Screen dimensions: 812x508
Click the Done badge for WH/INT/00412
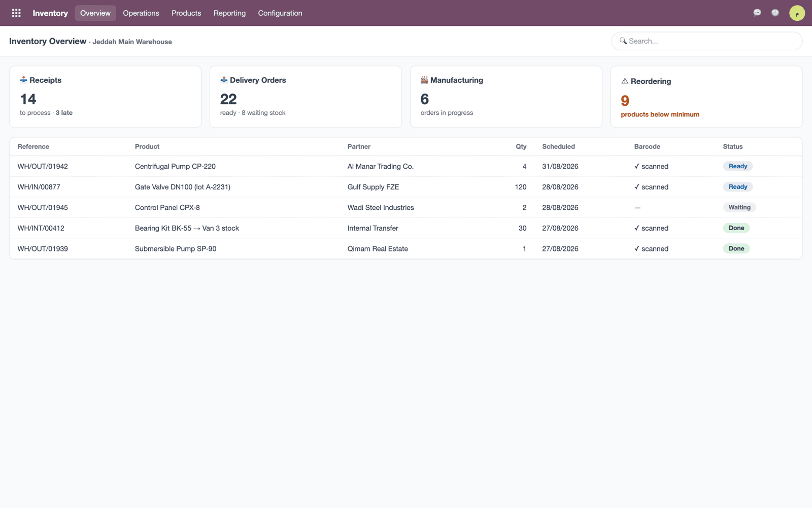[x=736, y=228]
